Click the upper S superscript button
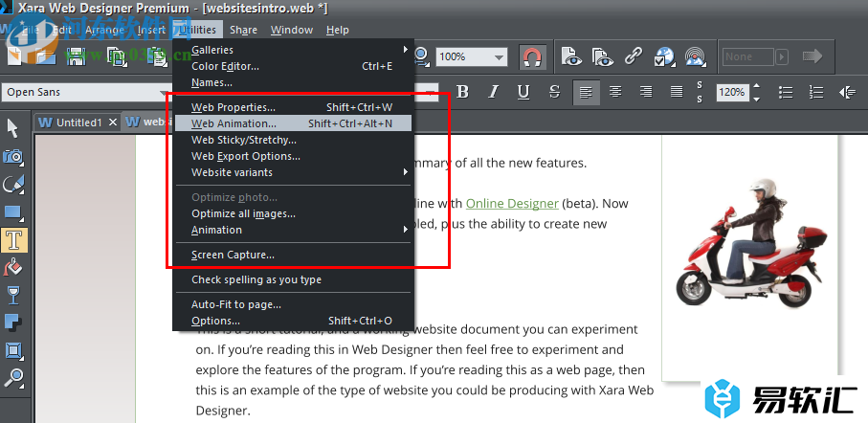The height and width of the screenshot is (423, 868). click(x=700, y=85)
